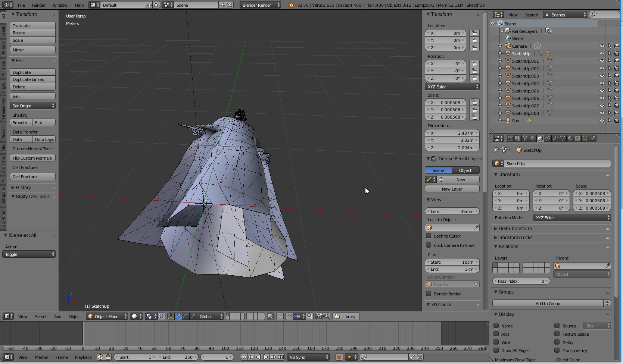Expand the History panel in tool shelf
The image size is (623, 364).
[23, 187]
